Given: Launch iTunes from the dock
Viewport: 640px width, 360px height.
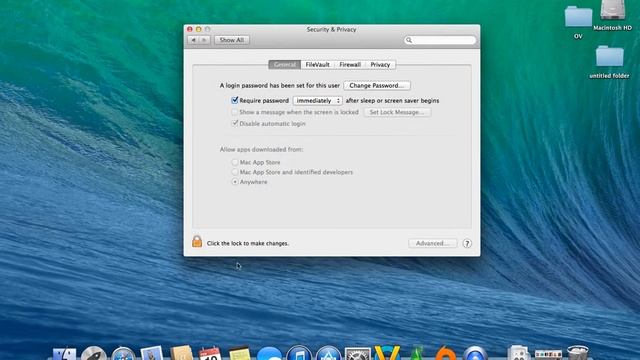Looking at the screenshot, I should 299,353.
